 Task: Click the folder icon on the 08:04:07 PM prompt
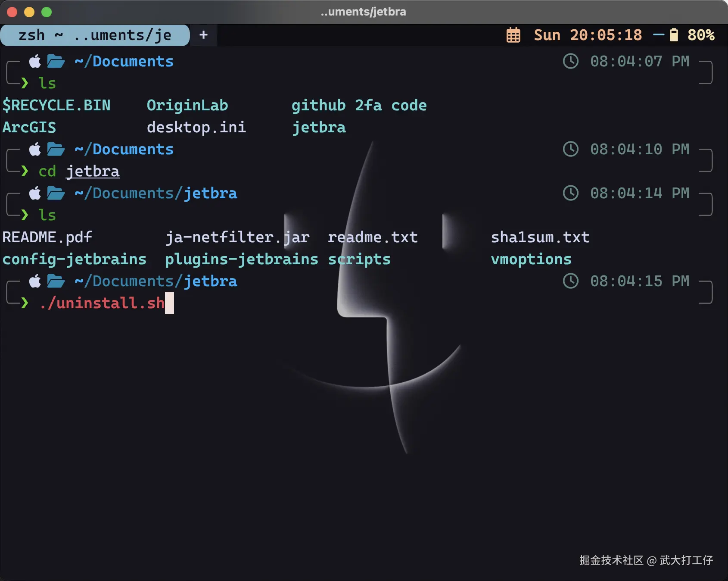56,61
